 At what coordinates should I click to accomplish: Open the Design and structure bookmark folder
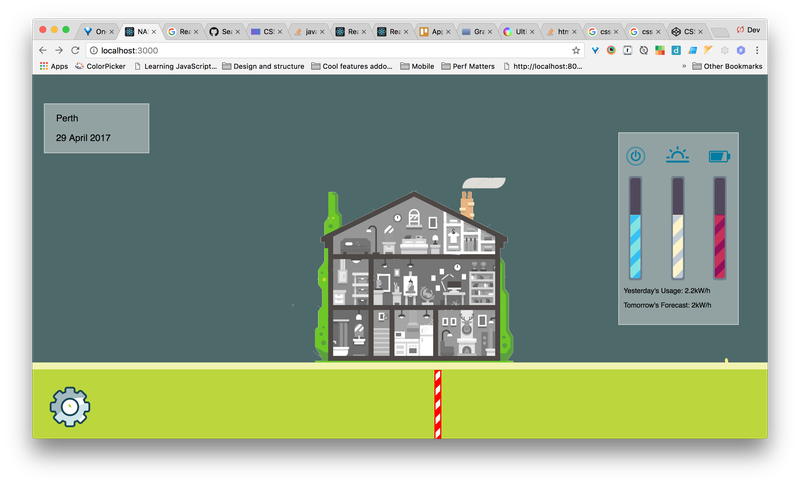point(262,66)
